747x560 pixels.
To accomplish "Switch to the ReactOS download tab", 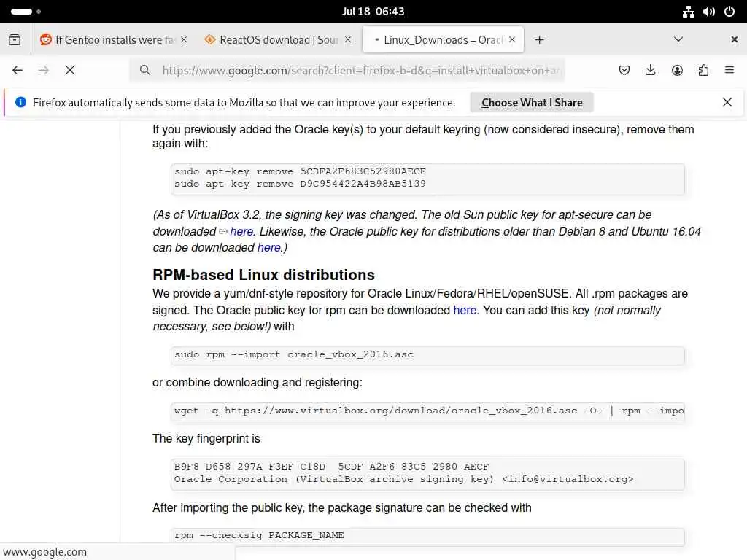I will point(278,40).
